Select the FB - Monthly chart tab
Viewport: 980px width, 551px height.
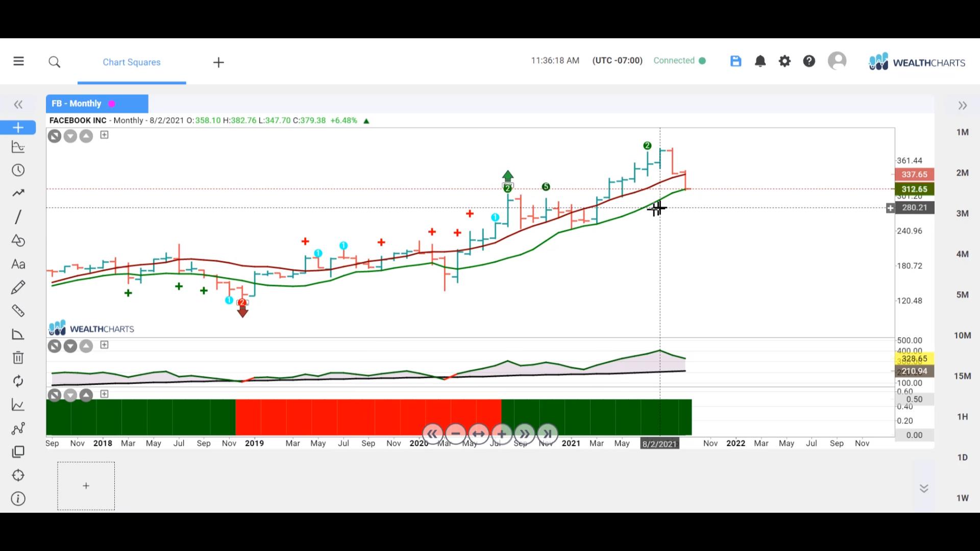(97, 104)
